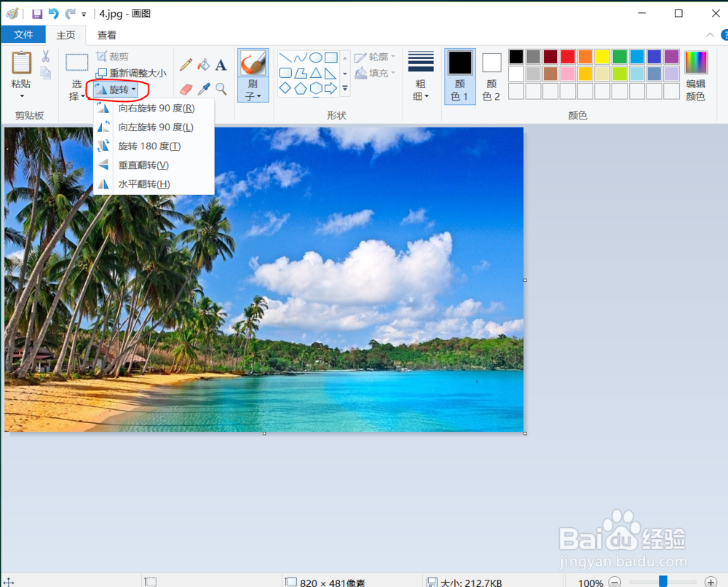This screenshot has width=728, height=587.
Task: Click the beach image on canvas
Action: (x=264, y=280)
